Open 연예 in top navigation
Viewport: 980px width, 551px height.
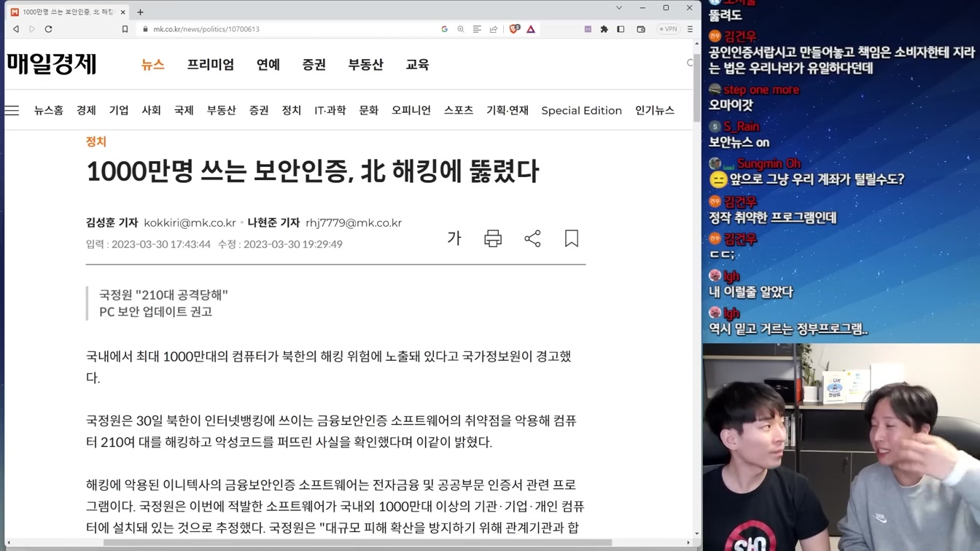point(268,64)
